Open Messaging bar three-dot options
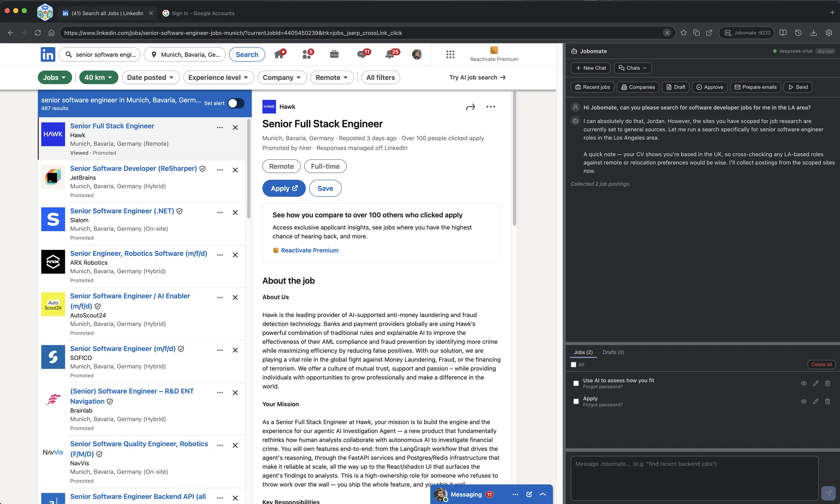 pos(515,494)
